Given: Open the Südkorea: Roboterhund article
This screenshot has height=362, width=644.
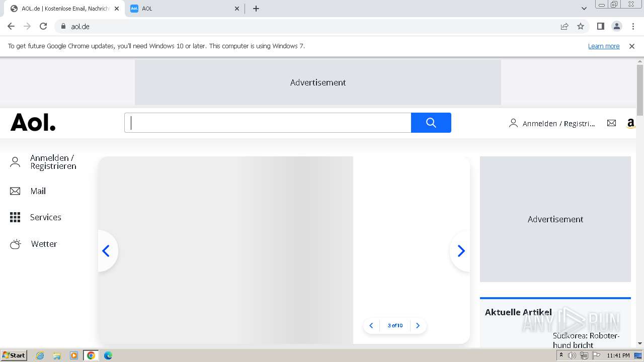Looking at the screenshot, I should pyautogui.click(x=586, y=340).
